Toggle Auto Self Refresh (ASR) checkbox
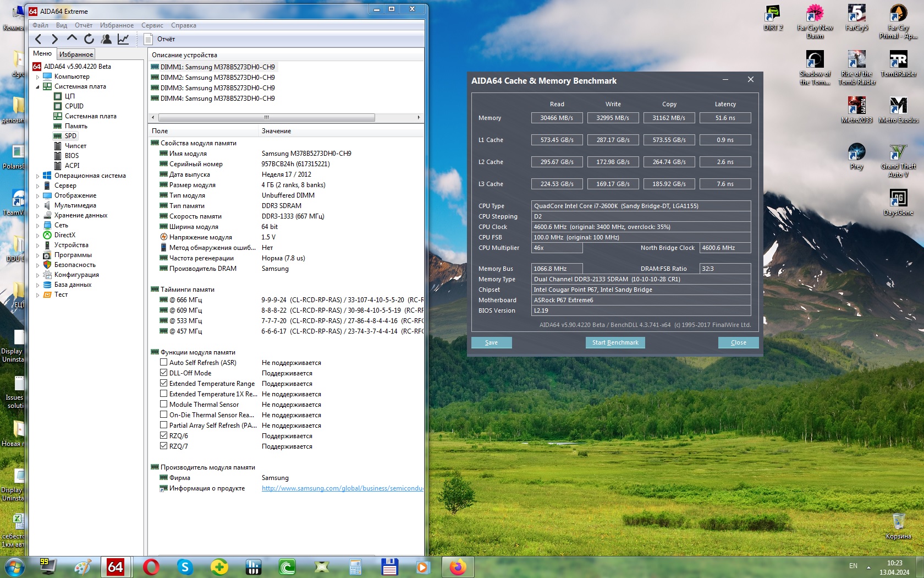 tap(163, 362)
